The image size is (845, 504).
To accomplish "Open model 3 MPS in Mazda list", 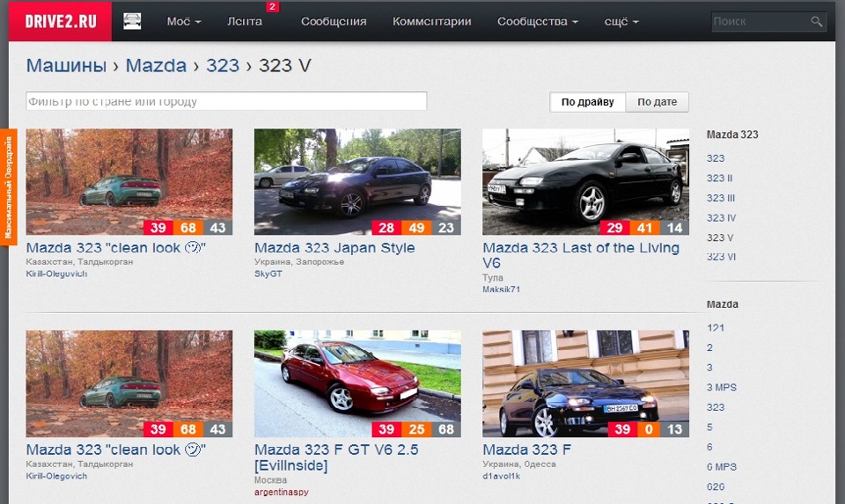I will [722, 387].
